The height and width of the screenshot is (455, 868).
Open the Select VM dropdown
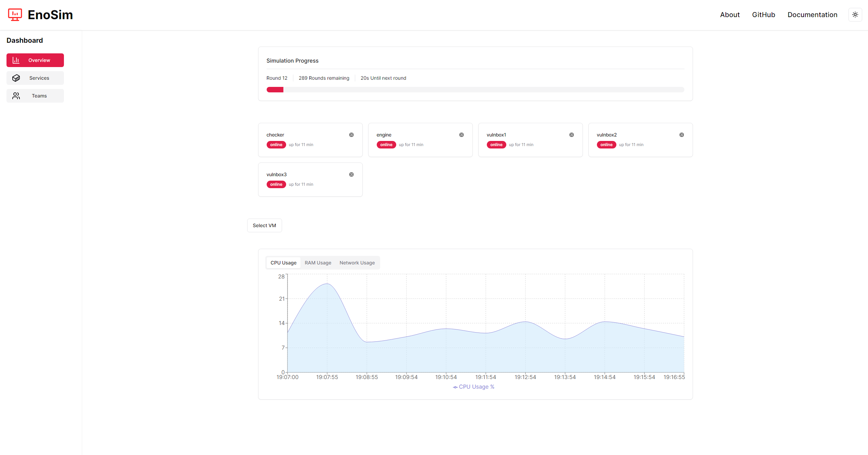(x=265, y=225)
